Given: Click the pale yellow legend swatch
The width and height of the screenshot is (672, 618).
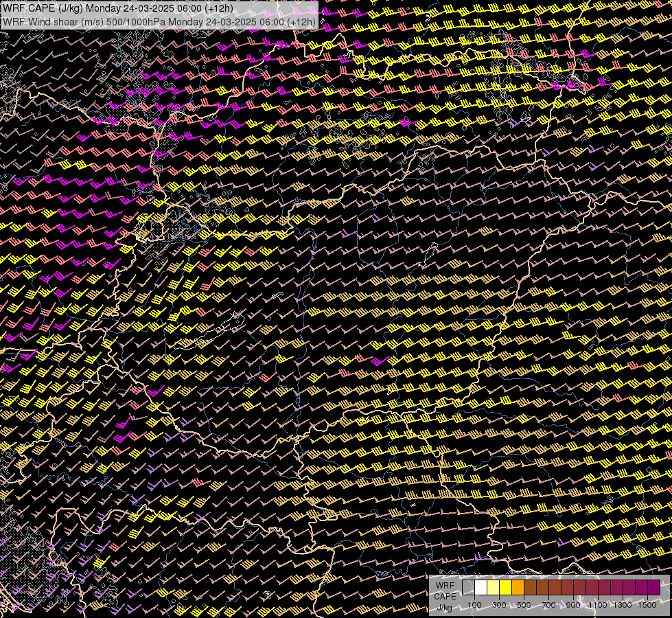Looking at the screenshot, I should (494, 588).
